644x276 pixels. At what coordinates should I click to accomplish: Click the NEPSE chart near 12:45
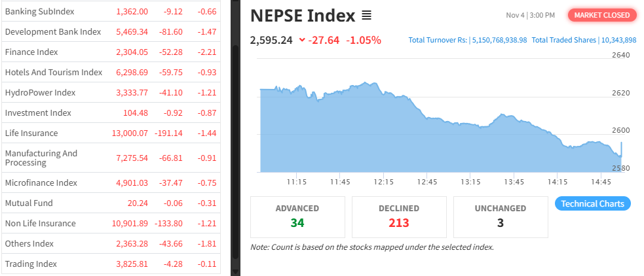pos(427,144)
